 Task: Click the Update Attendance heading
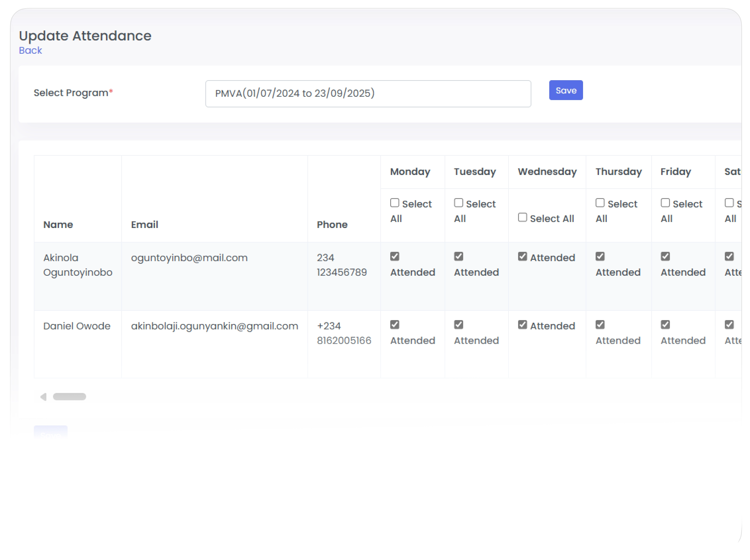(85, 35)
